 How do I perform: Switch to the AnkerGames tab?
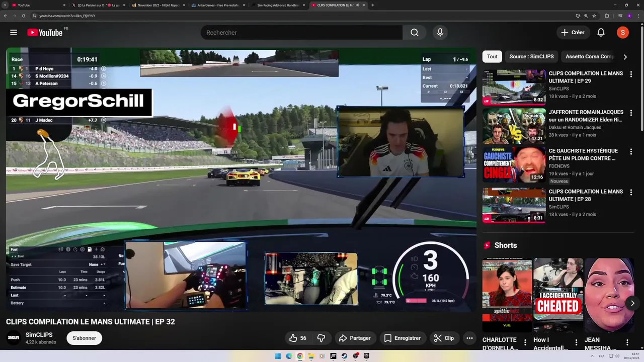[218, 5]
